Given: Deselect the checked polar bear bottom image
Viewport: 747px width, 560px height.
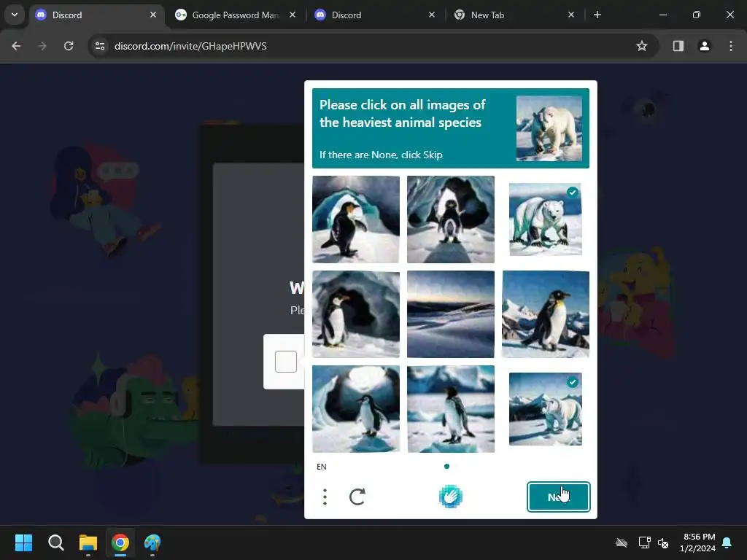Looking at the screenshot, I should 546,408.
